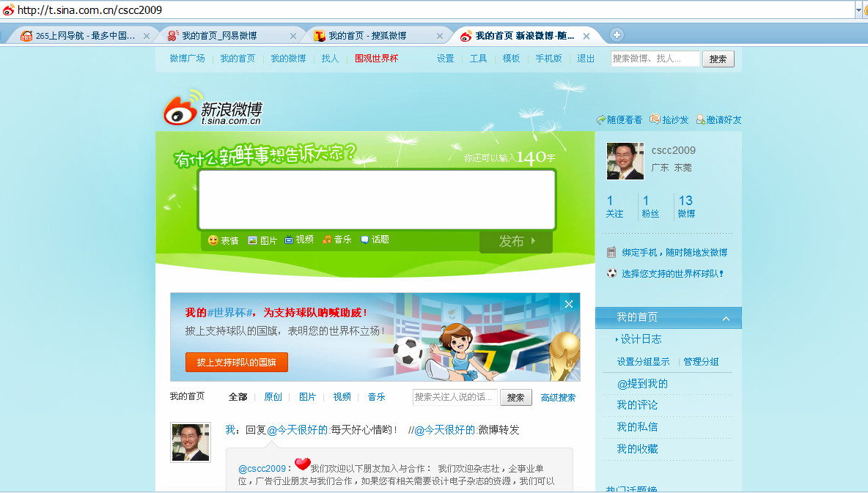Close the 网易微博 browser tab

[x=293, y=36]
